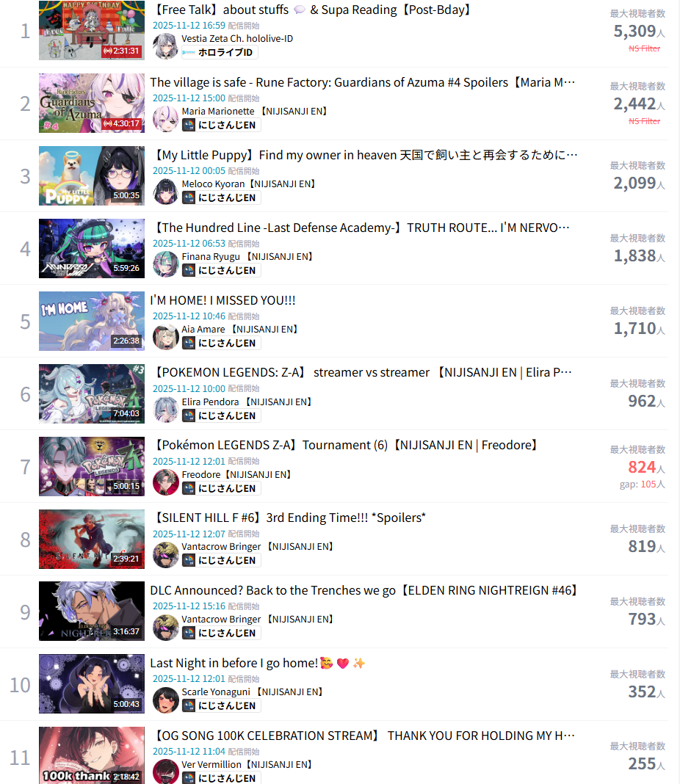
Task: Click Freodore's channel avatar icon
Action: click(x=165, y=482)
